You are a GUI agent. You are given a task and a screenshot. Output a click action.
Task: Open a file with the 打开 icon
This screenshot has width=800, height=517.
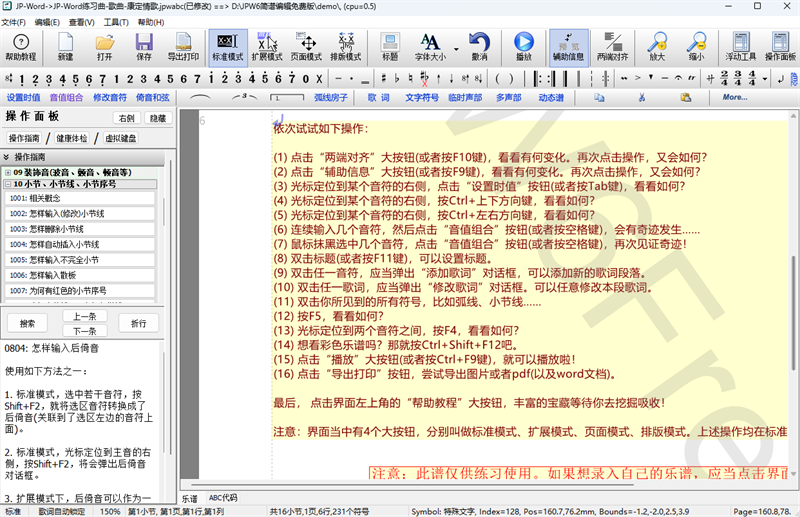[x=104, y=46]
